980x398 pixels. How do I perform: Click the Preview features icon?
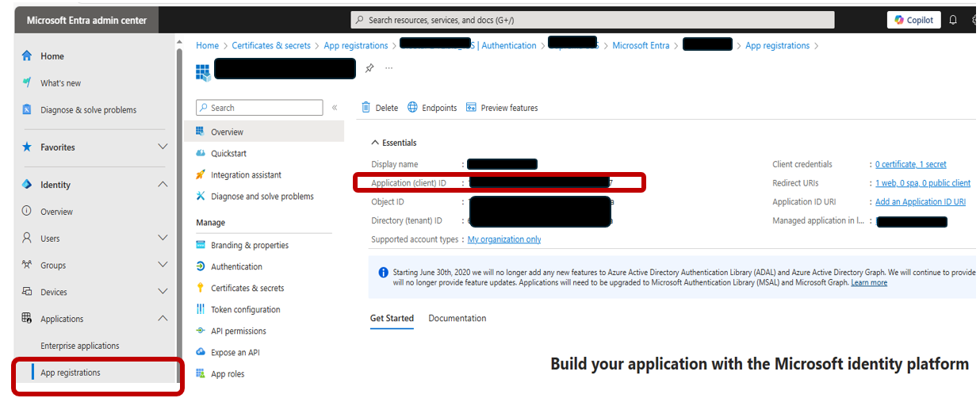point(471,108)
